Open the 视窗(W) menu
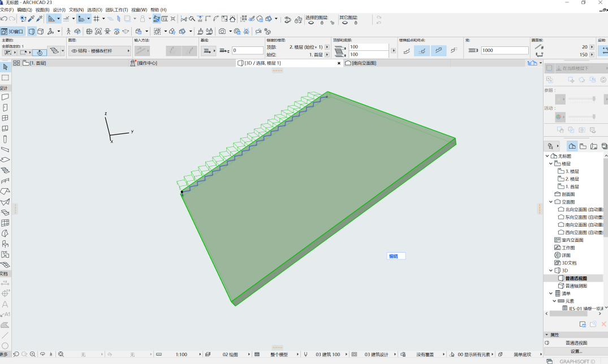Image resolution: width=608 pixels, height=364 pixels. [x=139, y=10]
